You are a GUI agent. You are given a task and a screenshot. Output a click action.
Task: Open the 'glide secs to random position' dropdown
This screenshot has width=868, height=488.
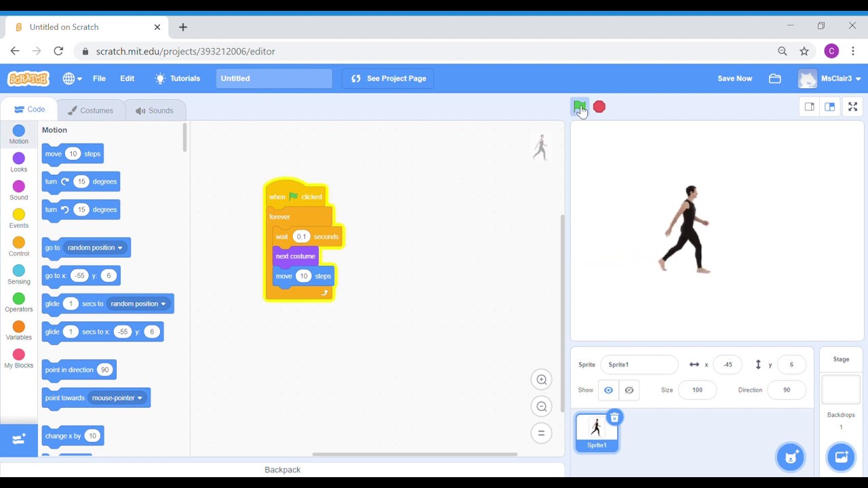[138, 304]
